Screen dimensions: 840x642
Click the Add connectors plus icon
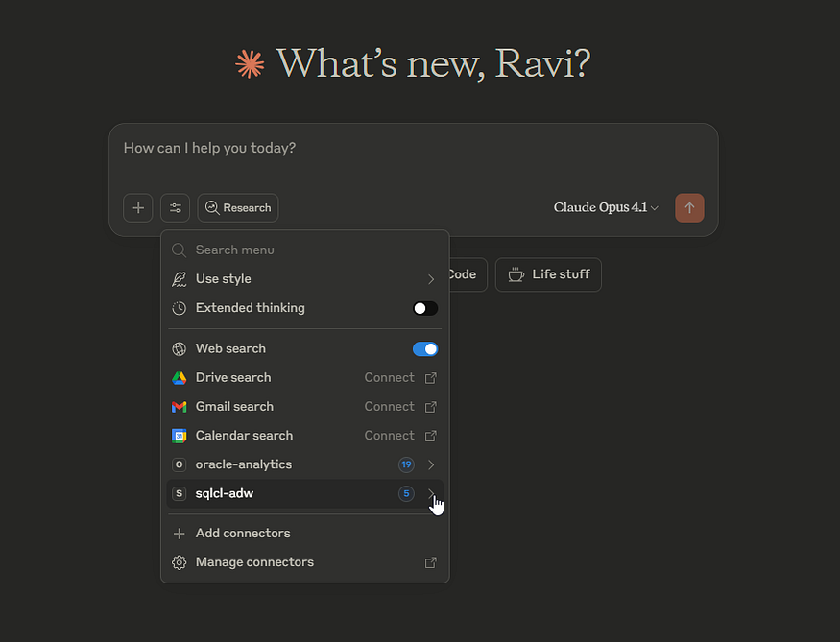179,534
